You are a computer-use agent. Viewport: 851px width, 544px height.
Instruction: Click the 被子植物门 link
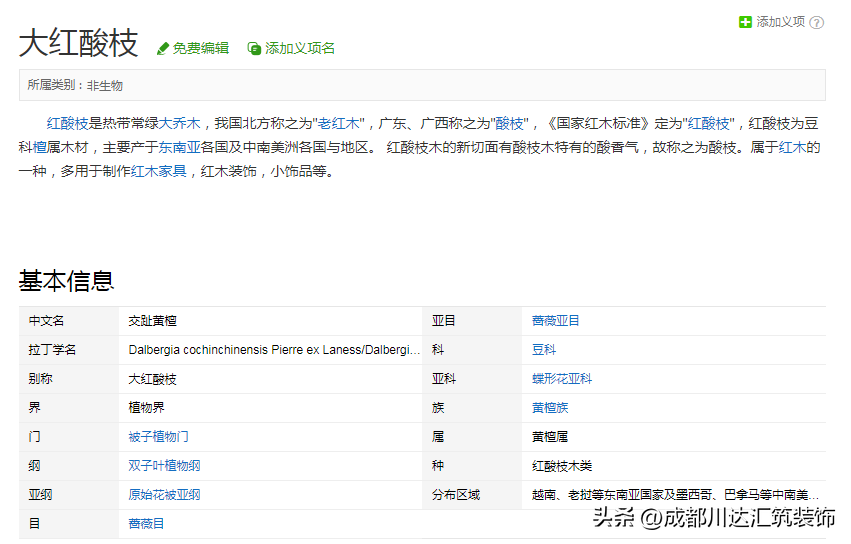(158, 437)
